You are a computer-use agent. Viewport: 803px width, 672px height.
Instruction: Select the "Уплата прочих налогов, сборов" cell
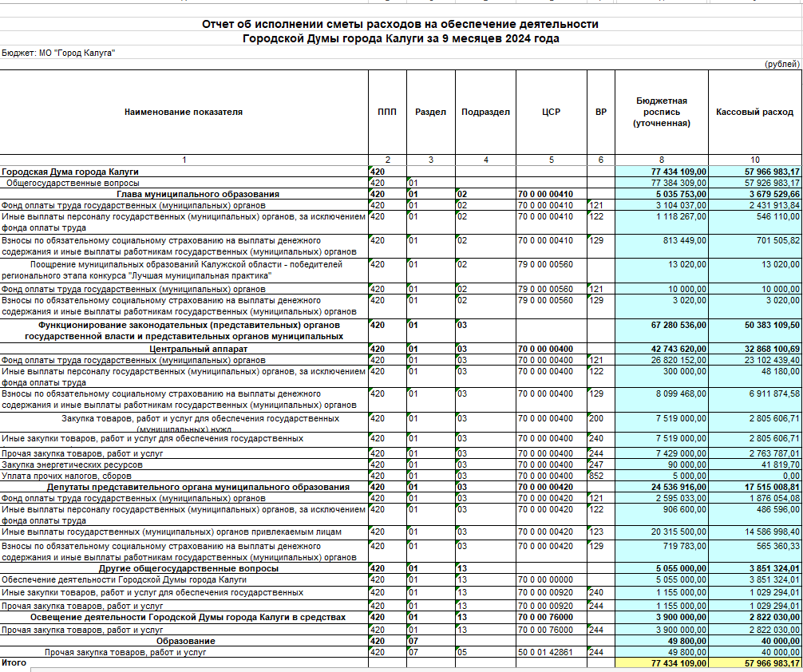(x=68, y=476)
